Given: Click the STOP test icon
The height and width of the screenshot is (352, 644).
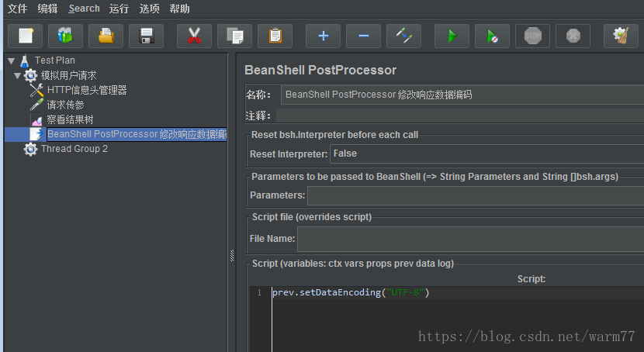Looking at the screenshot, I should tap(533, 36).
